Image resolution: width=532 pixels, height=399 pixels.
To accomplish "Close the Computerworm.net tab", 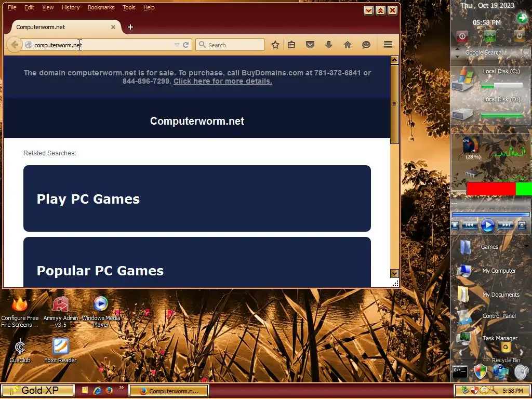I will [x=113, y=27].
